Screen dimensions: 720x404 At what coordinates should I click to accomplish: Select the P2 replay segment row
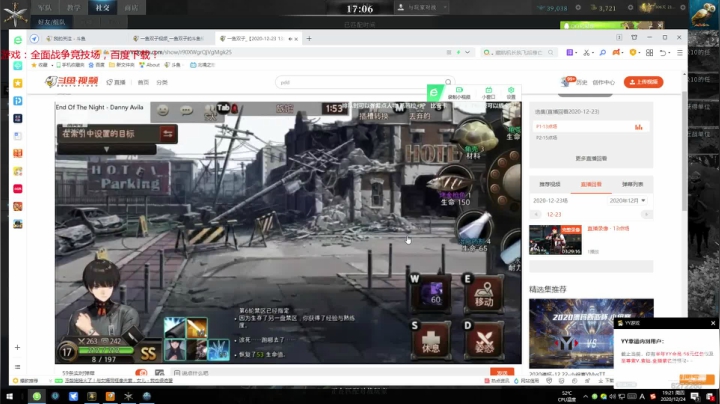point(591,138)
